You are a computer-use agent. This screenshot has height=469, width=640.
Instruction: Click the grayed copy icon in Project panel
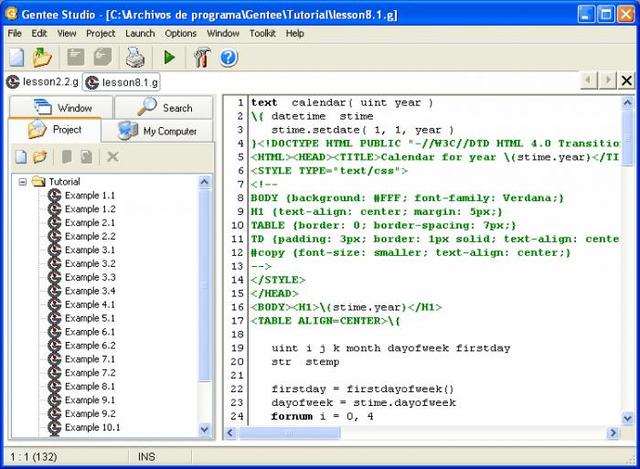click(x=86, y=157)
